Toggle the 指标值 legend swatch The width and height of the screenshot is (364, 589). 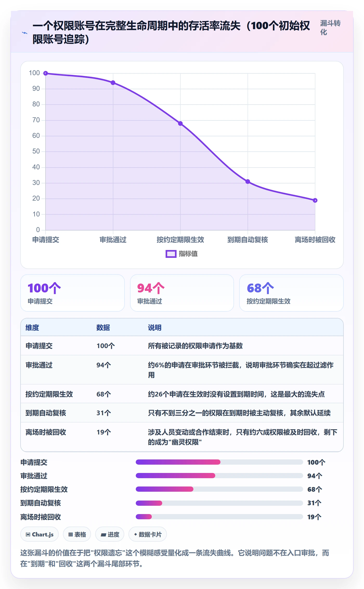click(171, 254)
